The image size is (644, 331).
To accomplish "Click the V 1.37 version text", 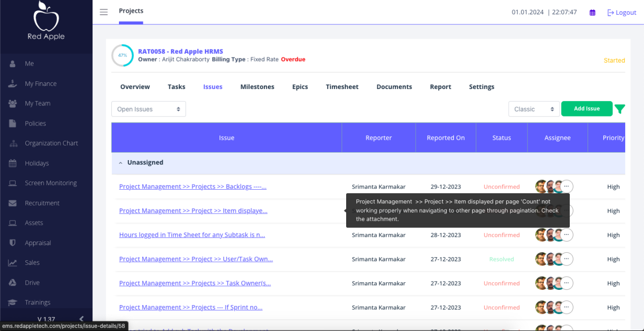I will (46, 319).
